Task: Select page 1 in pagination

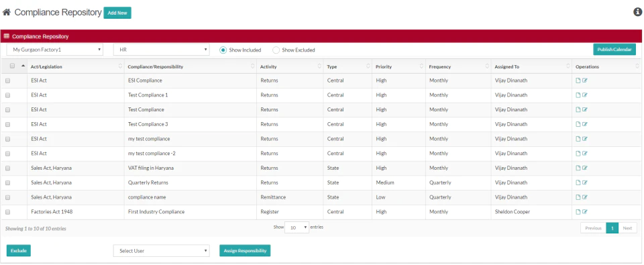Action: click(x=612, y=228)
